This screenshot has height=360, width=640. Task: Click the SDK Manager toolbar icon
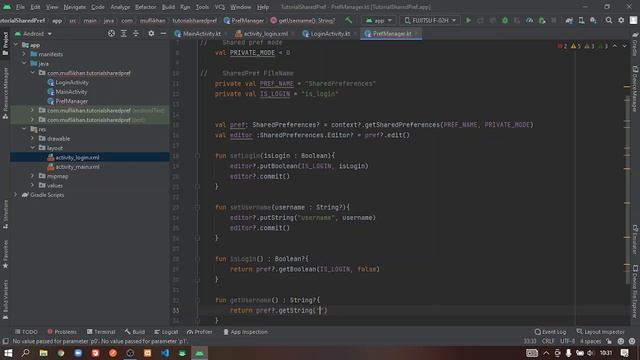[x=593, y=20]
